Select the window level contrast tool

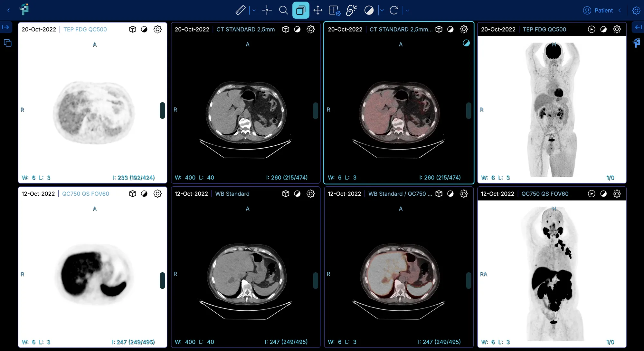pos(369,10)
